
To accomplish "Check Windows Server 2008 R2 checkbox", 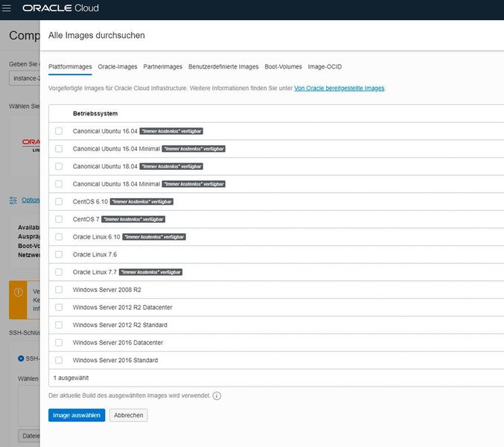I will coord(59,290).
